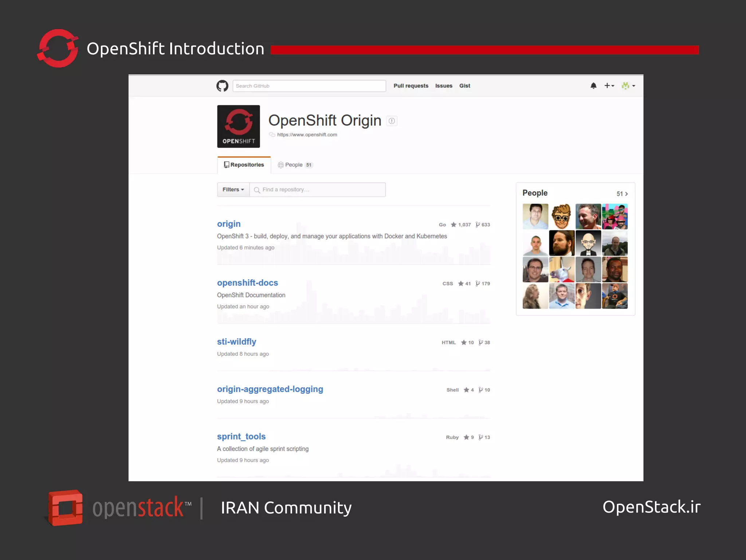
Task: Open the origin repository
Action: [x=229, y=224]
